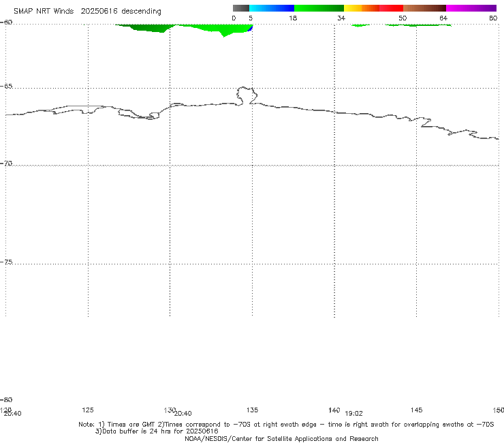Click the green segment of the color scale

[x=319, y=8]
